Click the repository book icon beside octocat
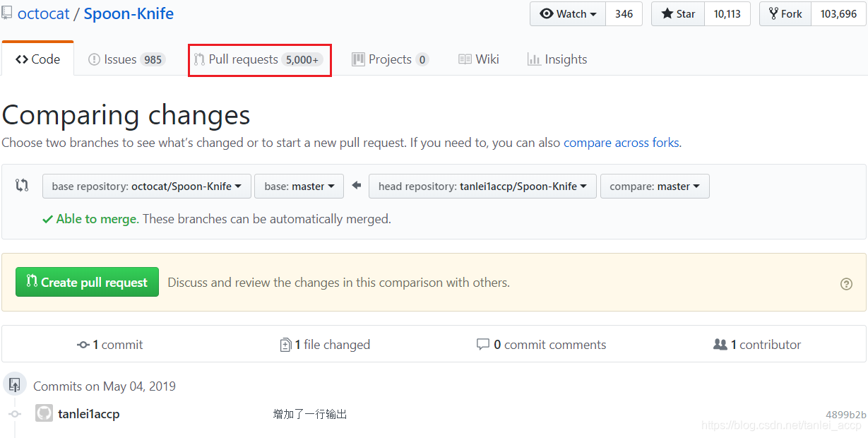The height and width of the screenshot is (438, 868). [6, 13]
